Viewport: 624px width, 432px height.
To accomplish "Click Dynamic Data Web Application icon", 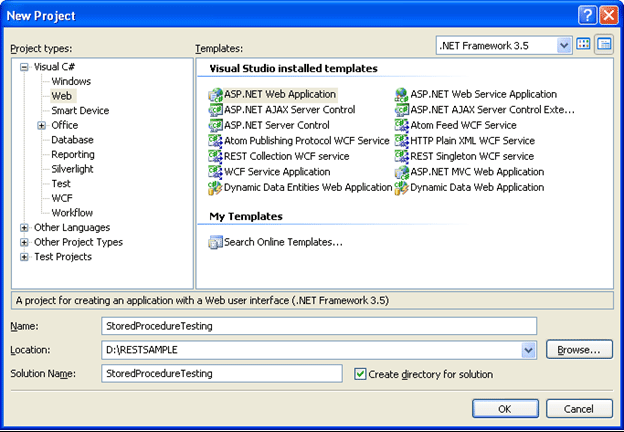I will [x=402, y=187].
